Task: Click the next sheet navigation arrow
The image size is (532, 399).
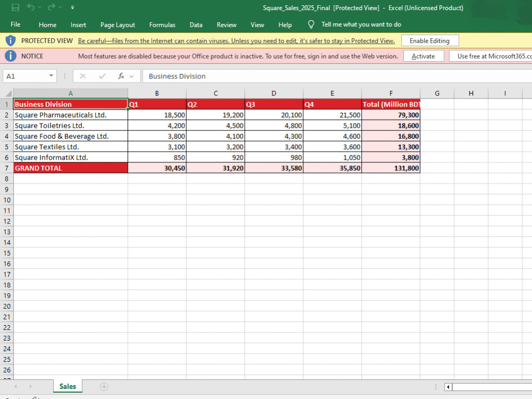Action: (x=30, y=386)
